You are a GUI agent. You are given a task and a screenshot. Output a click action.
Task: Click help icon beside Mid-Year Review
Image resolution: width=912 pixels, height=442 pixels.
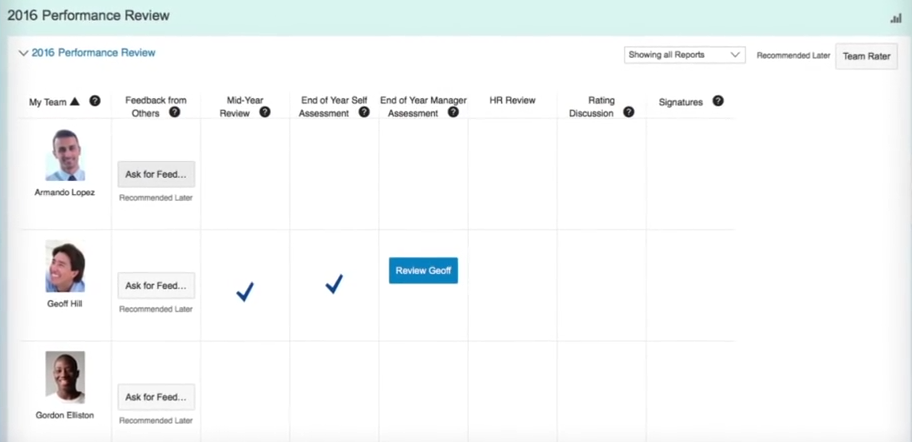pos(265,113)
